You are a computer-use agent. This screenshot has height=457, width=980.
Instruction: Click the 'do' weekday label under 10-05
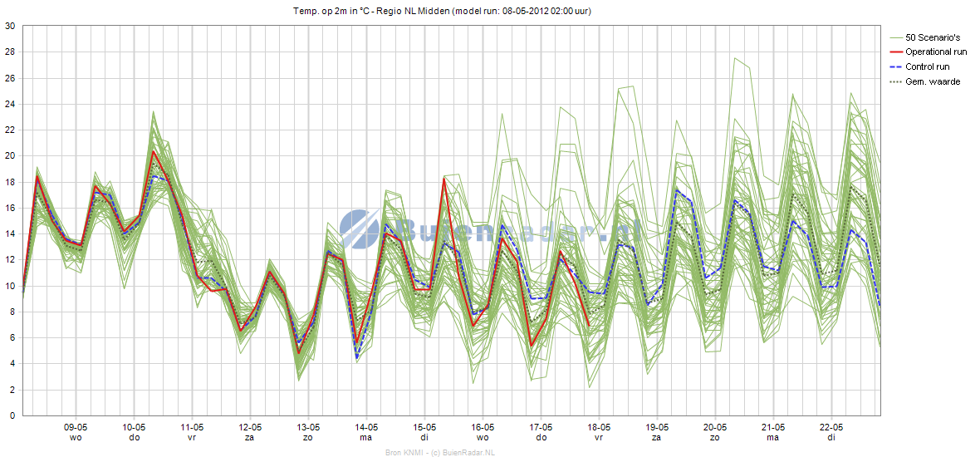tap(134, 438)
